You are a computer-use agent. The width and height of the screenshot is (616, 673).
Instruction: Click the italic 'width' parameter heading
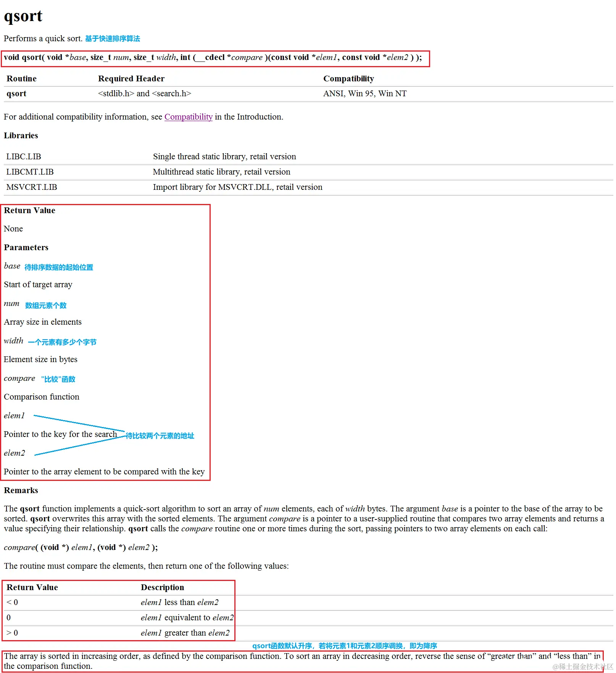(x=14, y=341)
